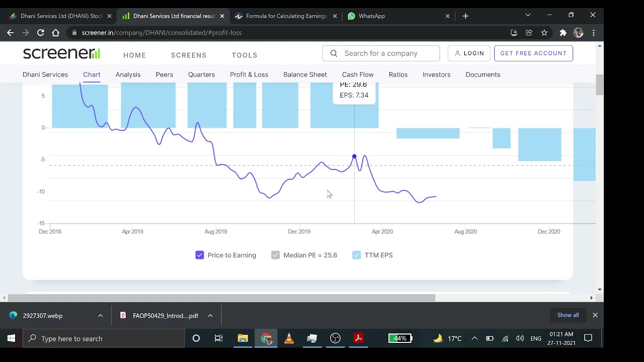The width and height of the screenshot is (644, 362).
Task: Jump to the Quarters section
Action: (201, 74)
